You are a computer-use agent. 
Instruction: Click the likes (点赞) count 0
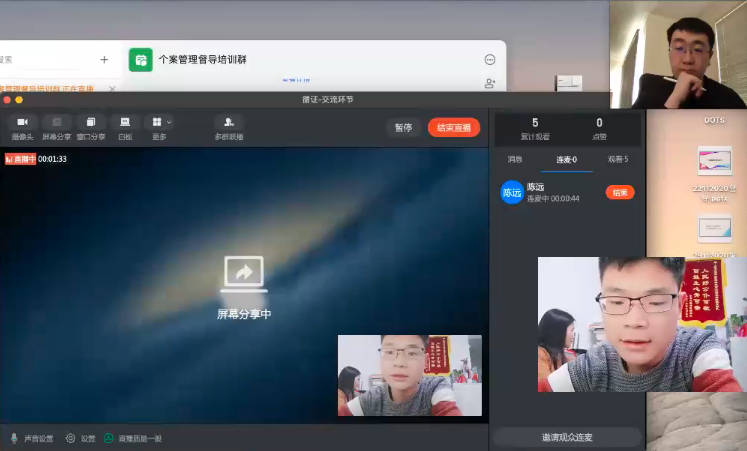[599, 123]
